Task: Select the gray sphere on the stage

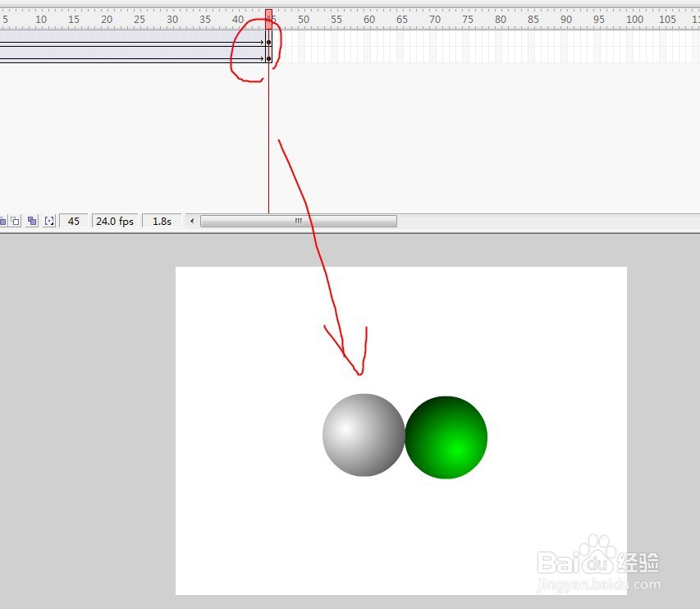Action: coord(364,435)
